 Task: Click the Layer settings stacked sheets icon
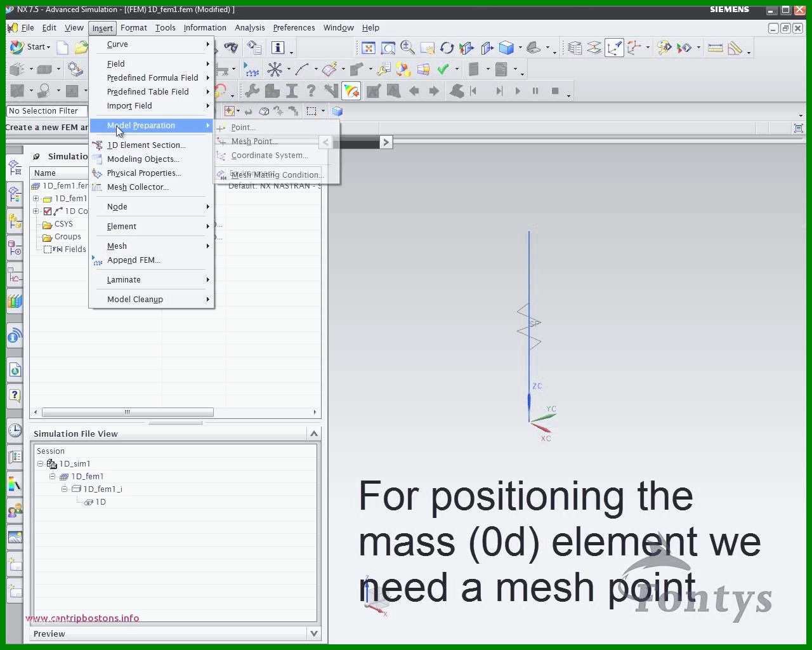click(575, 48)
